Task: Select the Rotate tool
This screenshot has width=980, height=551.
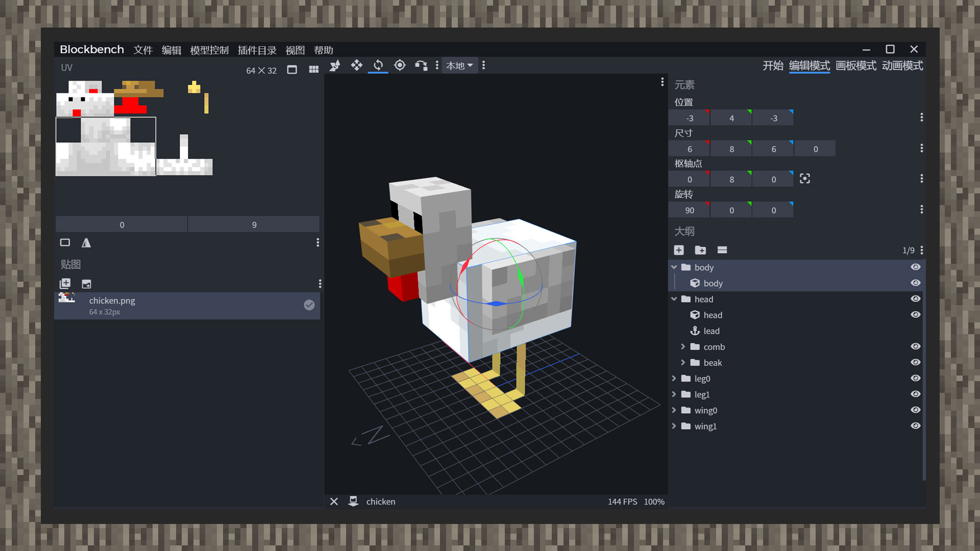Action: [x=378, y=65]
